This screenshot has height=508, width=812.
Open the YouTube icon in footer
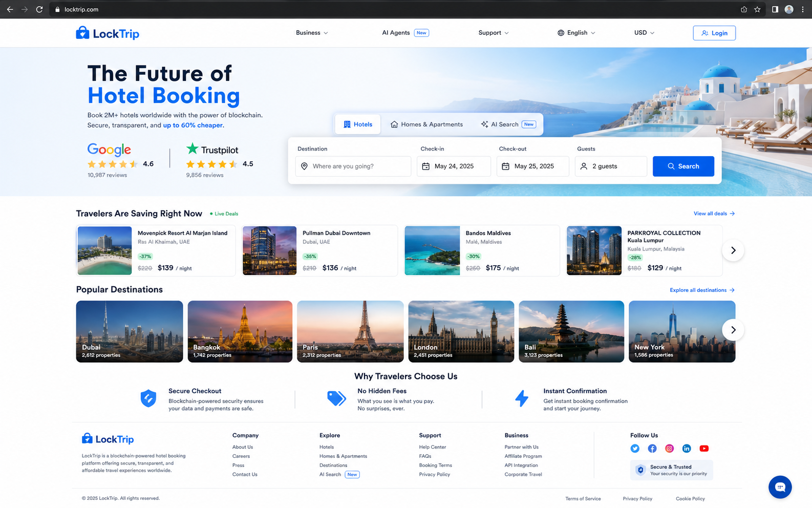point(704,449)
